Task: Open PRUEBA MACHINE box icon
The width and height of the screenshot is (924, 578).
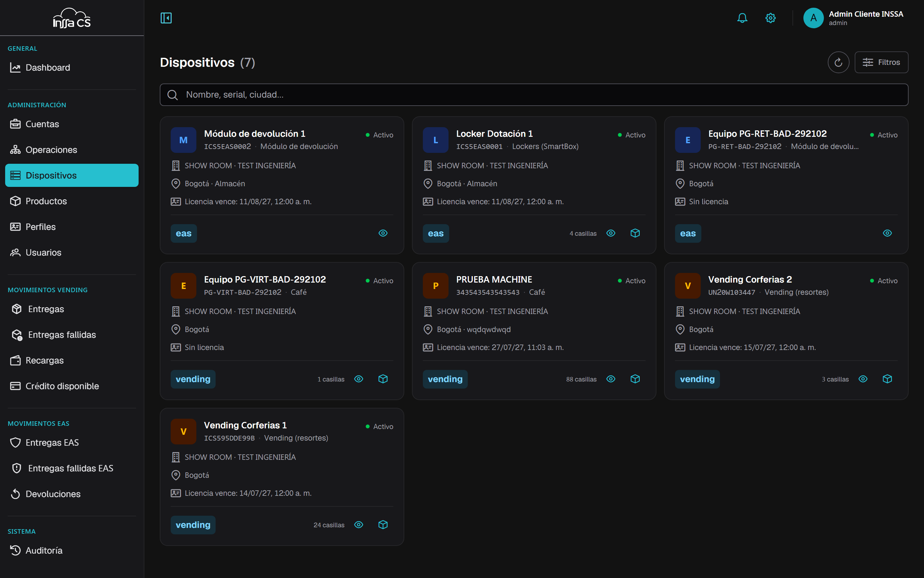Action: (635, 379)
